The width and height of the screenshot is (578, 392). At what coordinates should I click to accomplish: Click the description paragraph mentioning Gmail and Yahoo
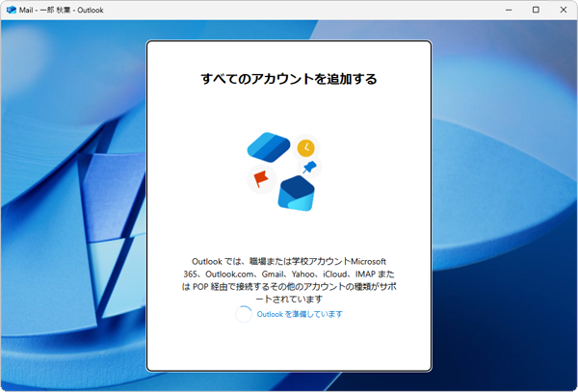289,280
